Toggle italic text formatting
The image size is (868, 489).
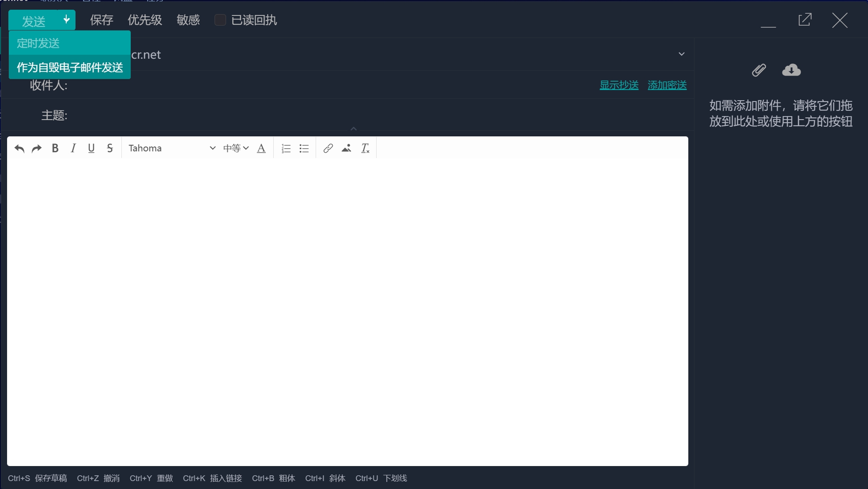[73, 148]
